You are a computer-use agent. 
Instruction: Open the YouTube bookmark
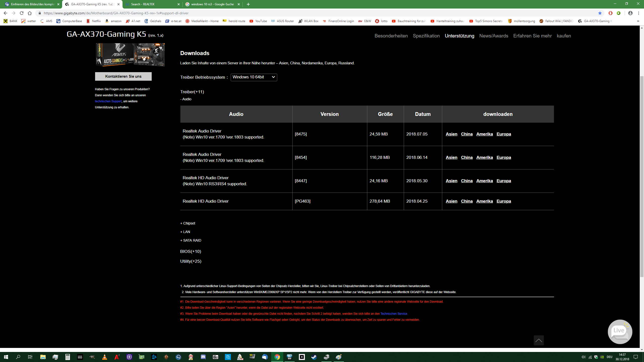258,21
